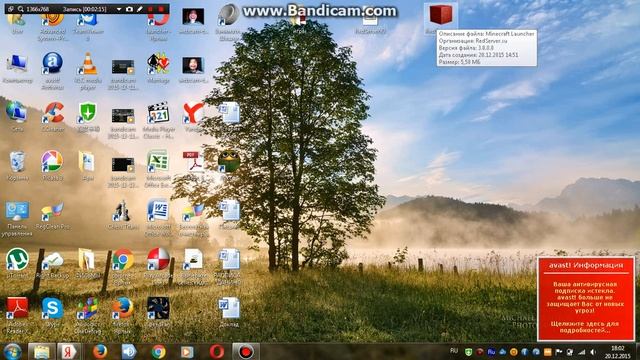This screenshot has height=360, width=640.
Task: Open the network signal tray icon
Action: coord(582,351)
